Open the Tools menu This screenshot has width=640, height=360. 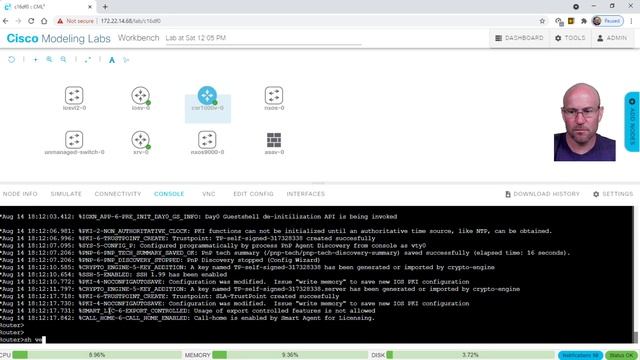click(x=570, y=38)
